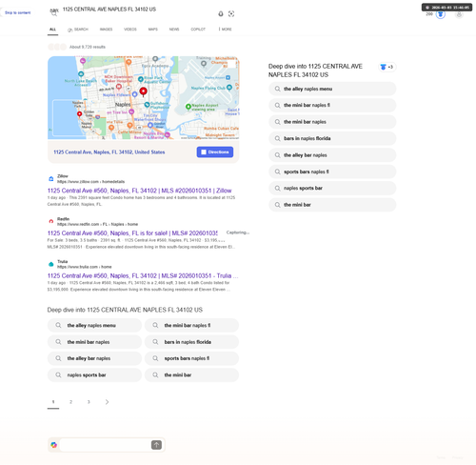The height and width of the screenshot is (465, 476).
Task: Go to results page 2
Action: tap(70, 402)
